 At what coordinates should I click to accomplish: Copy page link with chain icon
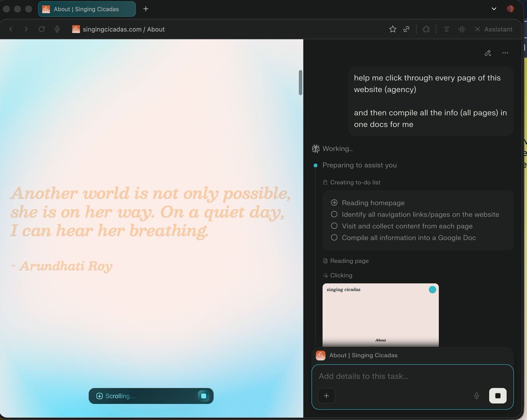407,29
